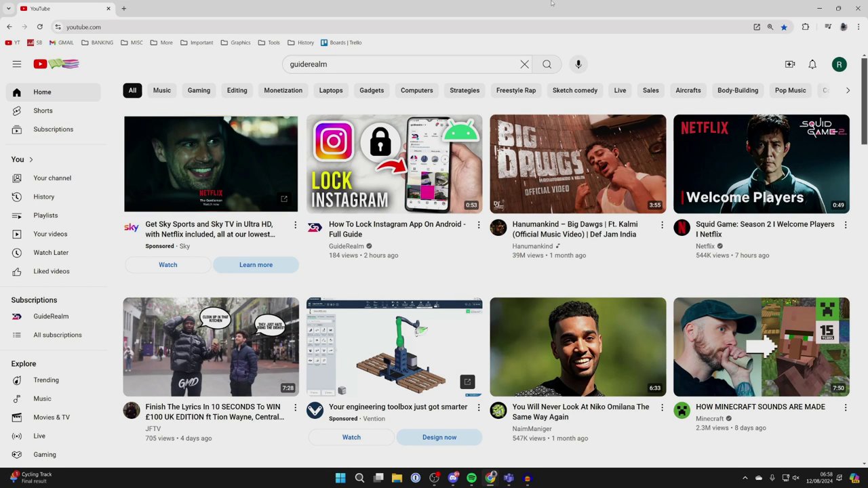Click Design now on the Vention ad

coord(439,437)
